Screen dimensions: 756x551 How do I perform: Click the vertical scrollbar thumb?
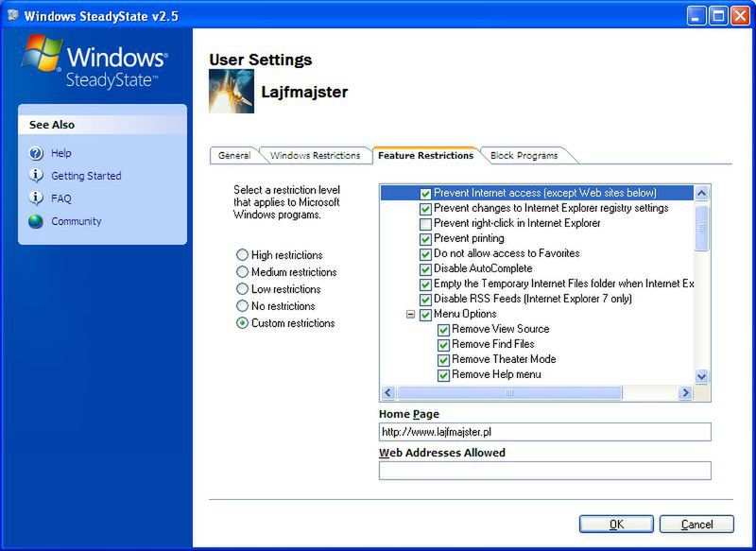point(701,228)
